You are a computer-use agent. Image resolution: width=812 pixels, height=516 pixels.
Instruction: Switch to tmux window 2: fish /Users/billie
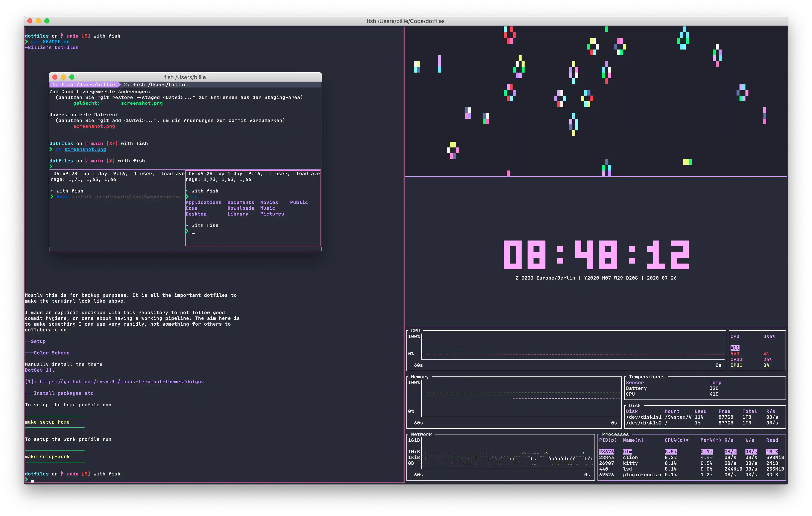(155, 84)
